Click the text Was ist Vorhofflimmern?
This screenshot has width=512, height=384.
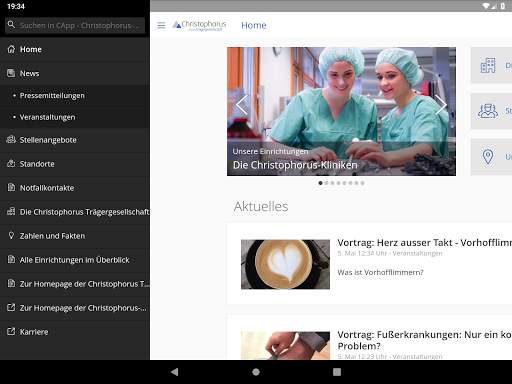click(380, 272)
